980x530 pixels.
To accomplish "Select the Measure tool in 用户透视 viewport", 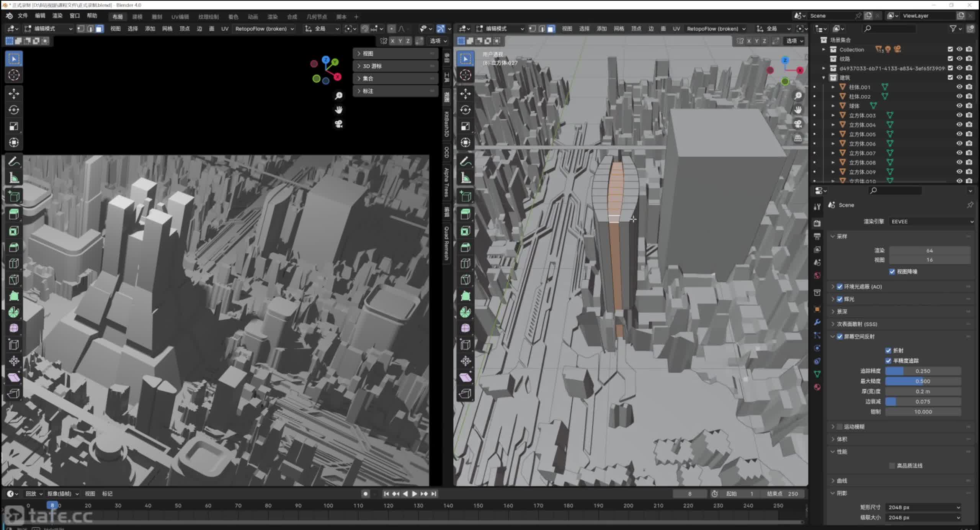I will (x=465, y=178).
